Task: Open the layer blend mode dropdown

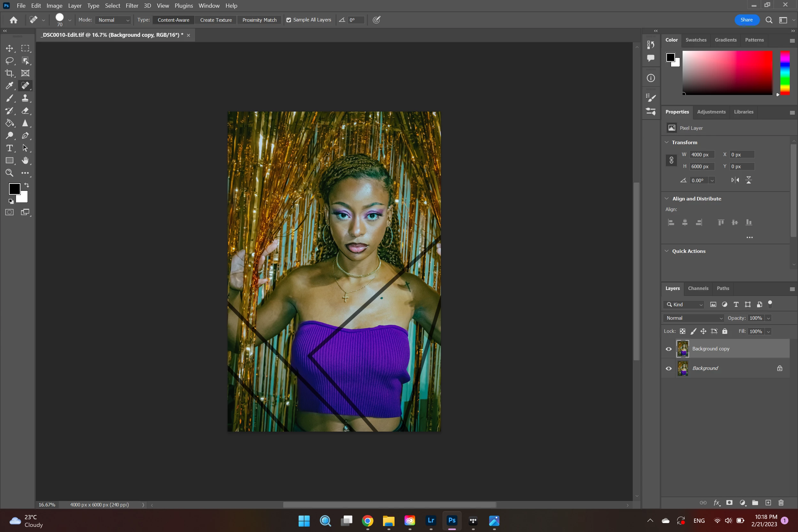Action: coord(694,318)
